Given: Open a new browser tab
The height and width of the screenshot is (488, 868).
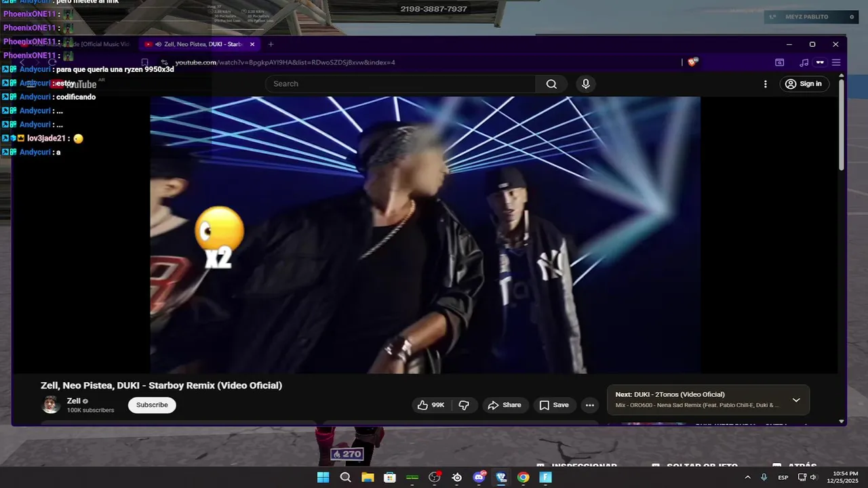Looking at the screenshot, I should click(271, 44).
